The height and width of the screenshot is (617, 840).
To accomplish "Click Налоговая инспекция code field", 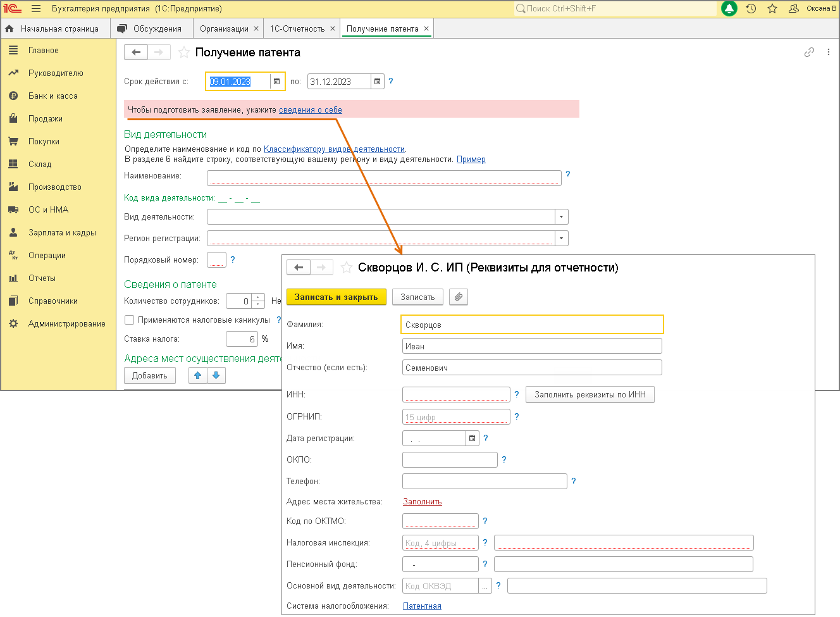I will pyautogui.click(x=440, y=543).
